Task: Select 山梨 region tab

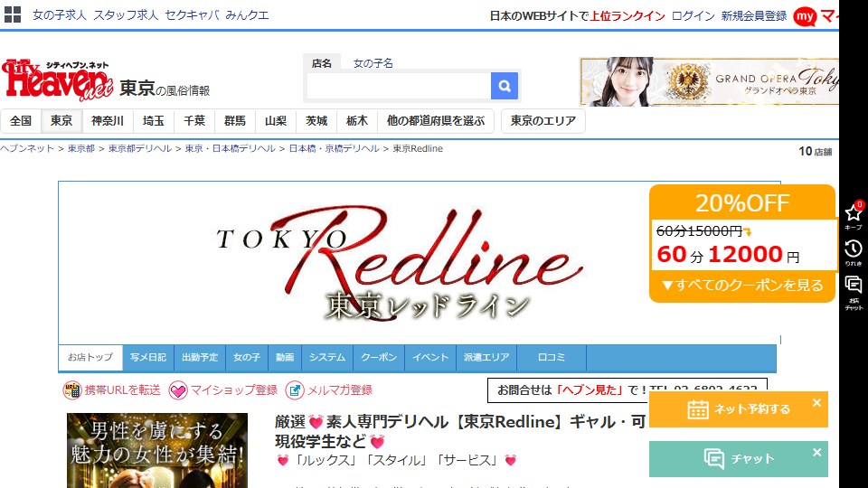Action: point(276,121)
